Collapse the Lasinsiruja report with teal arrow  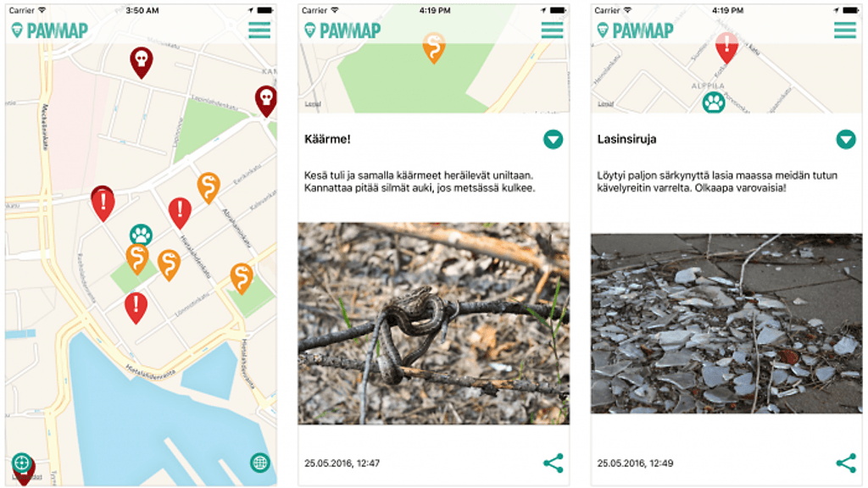846,140
